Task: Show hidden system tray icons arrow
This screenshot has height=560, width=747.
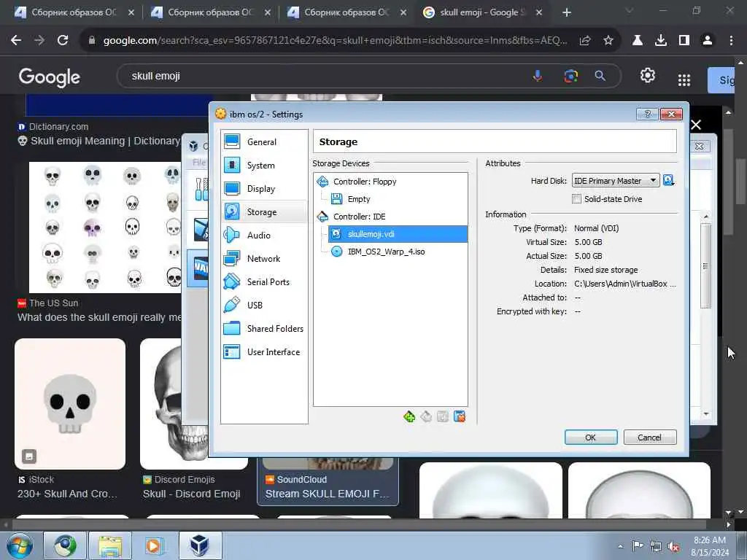Action: coord(620,547)
